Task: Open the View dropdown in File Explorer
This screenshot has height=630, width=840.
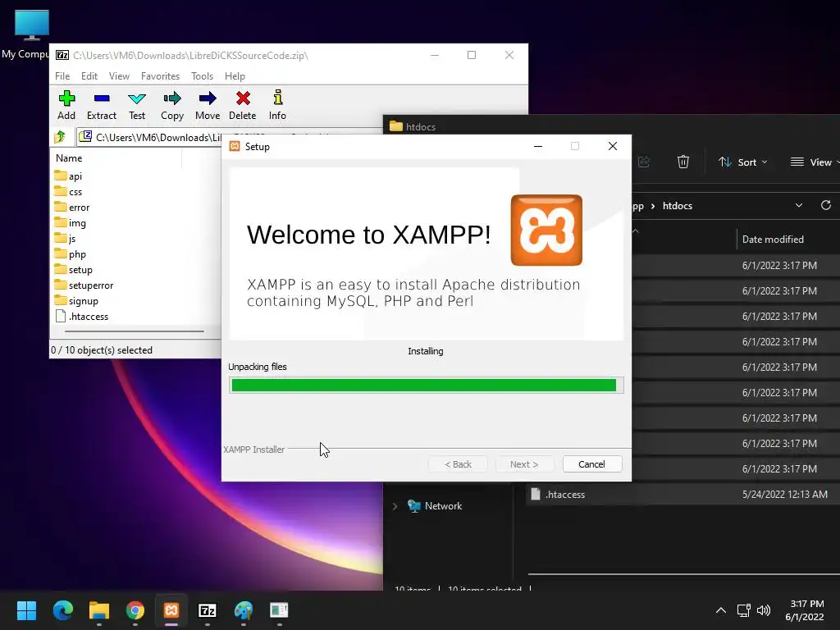Action: [814, 162]
